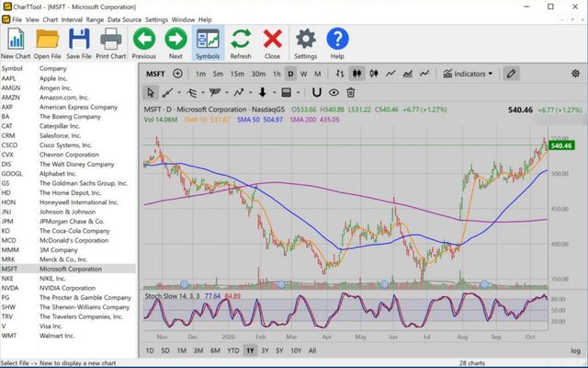Screen dimensions: 588x368
Task: Expand the wave pattern tool dropdown arrow
Action: [x=251, y=93]
